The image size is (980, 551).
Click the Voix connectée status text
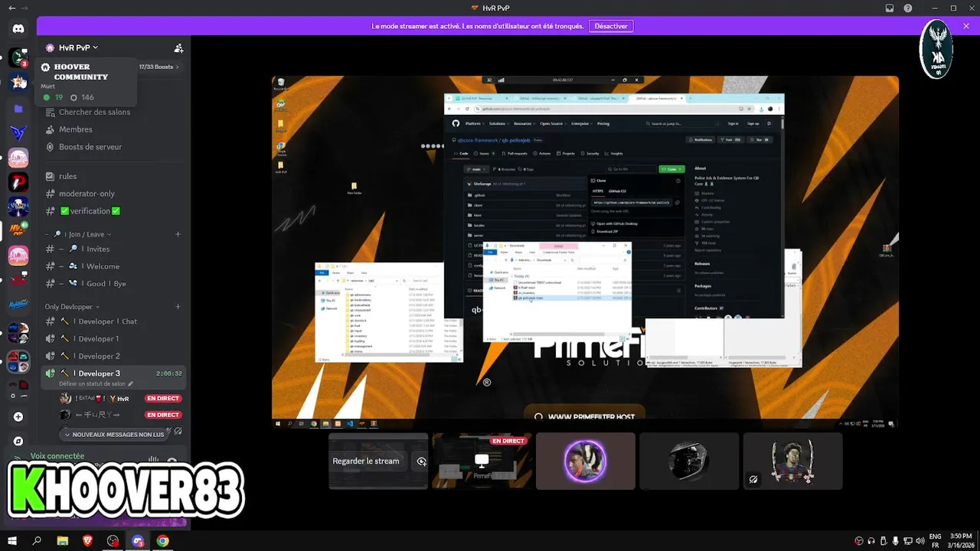57,456
